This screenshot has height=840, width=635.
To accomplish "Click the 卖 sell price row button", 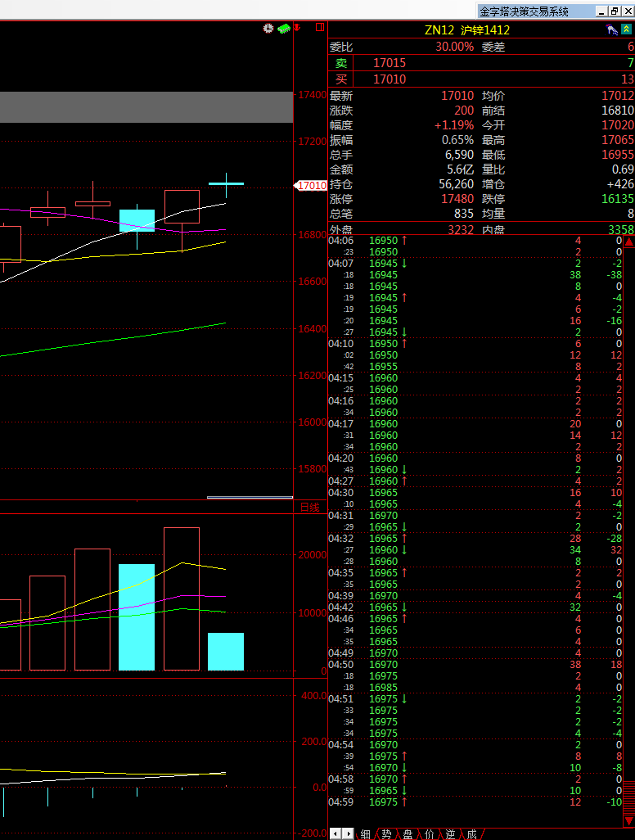I will click(x=341, y=63).
